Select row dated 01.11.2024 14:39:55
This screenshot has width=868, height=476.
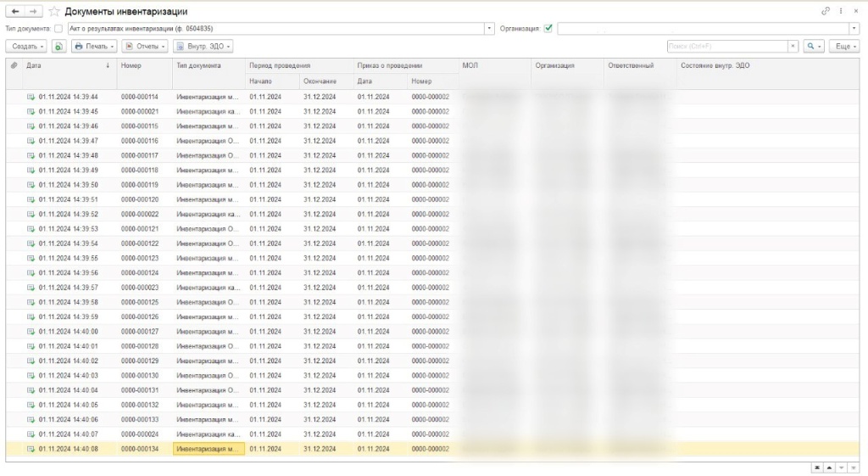[432, 259]
